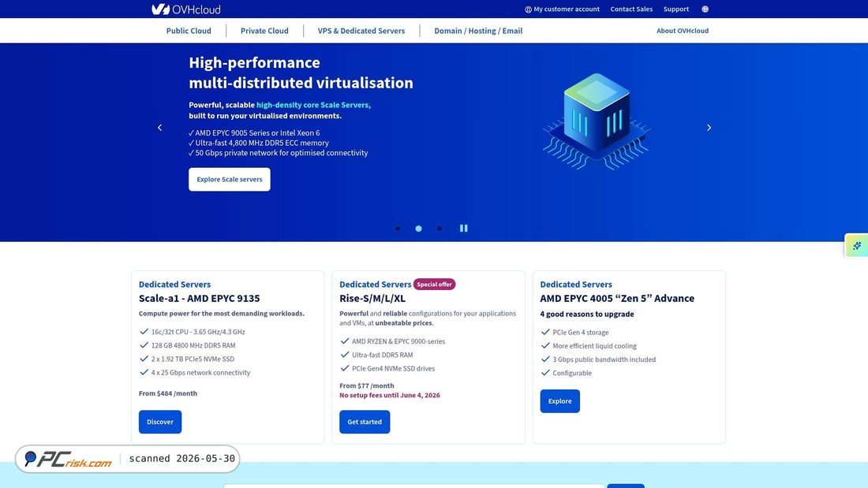This screenshot has height=488, width=868.
Task: Open Domain / Hosting / Email menu
Action: click(x=478, y=31)
